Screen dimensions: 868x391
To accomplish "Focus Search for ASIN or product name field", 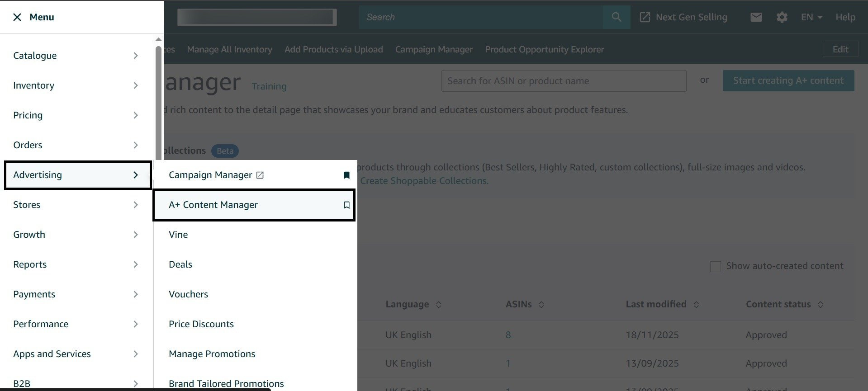I will (x=564, y=81).
